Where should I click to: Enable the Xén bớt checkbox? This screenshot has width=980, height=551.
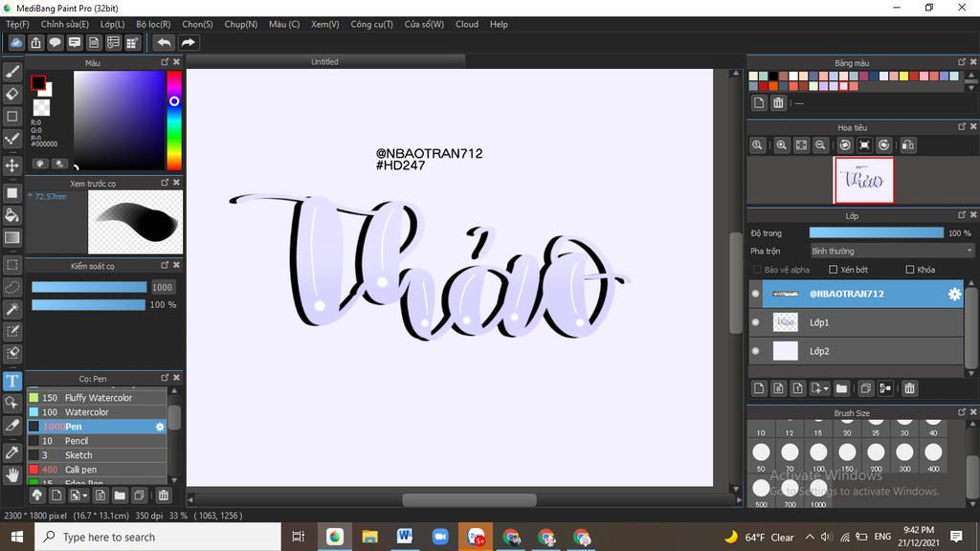[x=834, y=270]
